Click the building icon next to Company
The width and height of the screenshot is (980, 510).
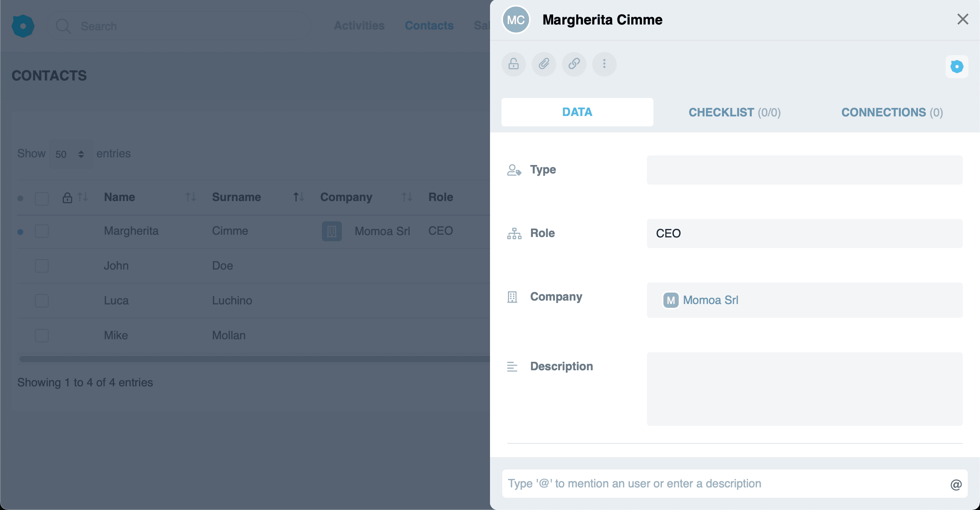[x=513, y=296]
